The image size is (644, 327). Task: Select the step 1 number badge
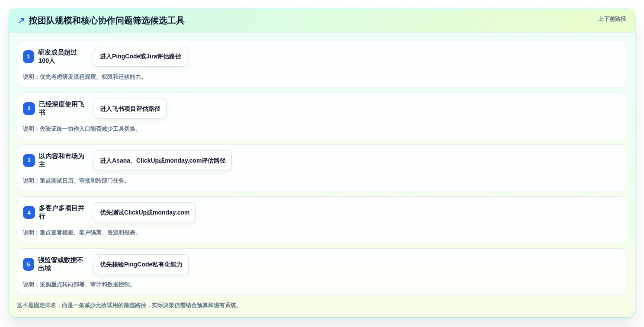point(29,57)
